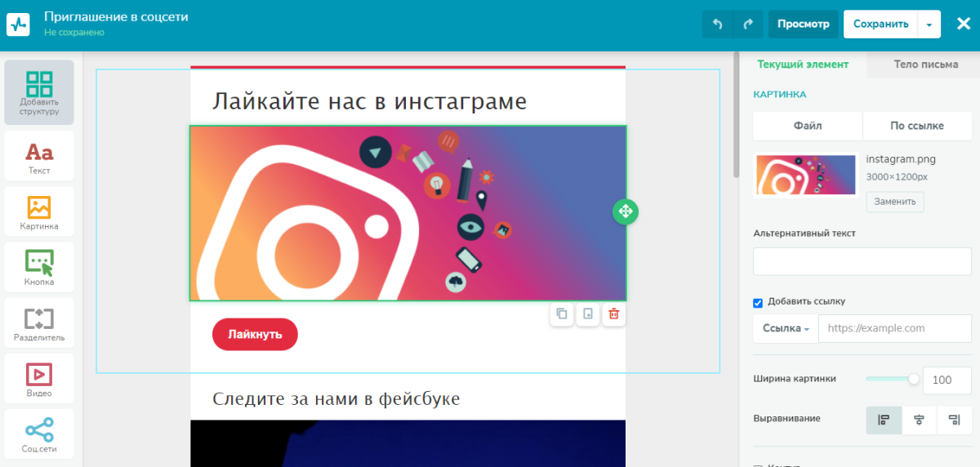The height and width of the screenshot is (467, 980).
Task: Uncheck the Добавить ссылку checkbox
Action: (x=758, y=303)
